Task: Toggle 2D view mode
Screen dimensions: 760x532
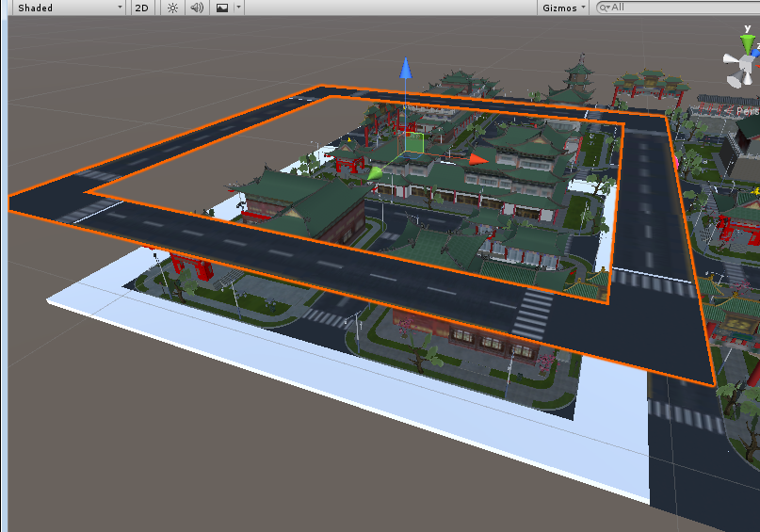Action: point(141,8)
